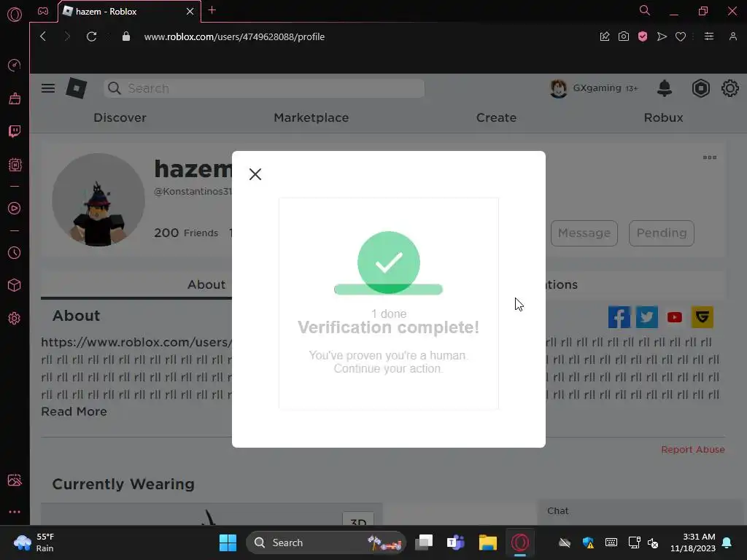Open Task View on taskbar
This screenshot has width=747, height=560.
[x=424, y=542]
